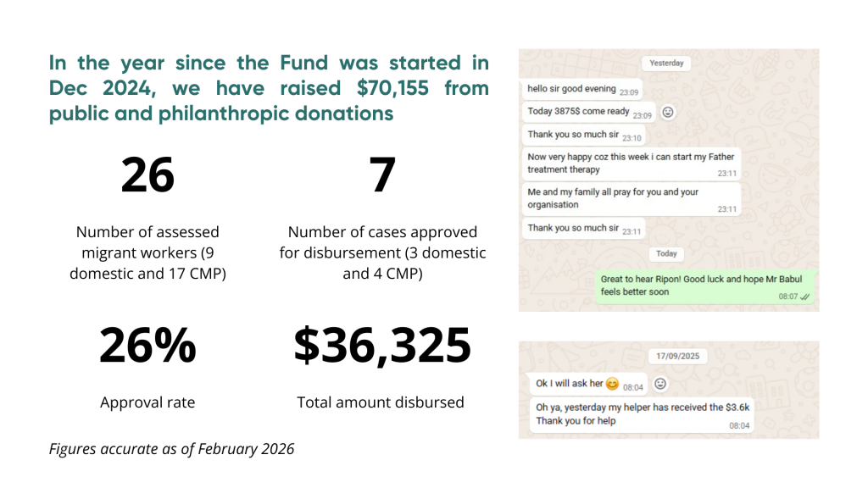
Task: Click the double-check read receipt on the green message
Action: [804, 297]
